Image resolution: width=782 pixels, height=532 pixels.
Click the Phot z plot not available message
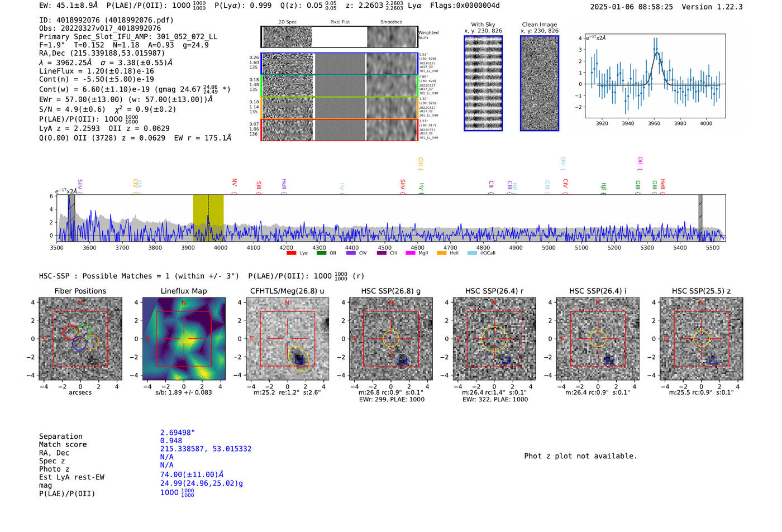pyautogui.click(x=580, y=456)
